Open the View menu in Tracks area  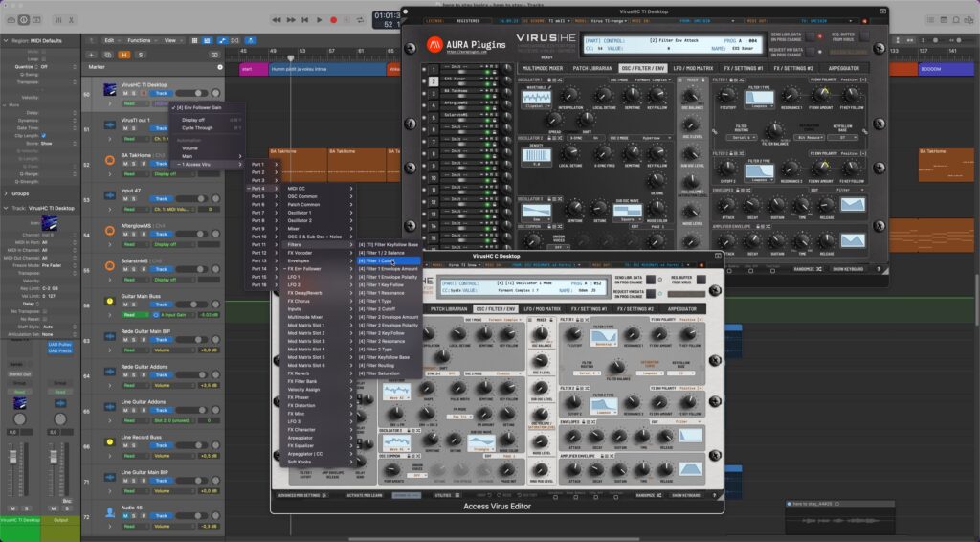point(172,40)
